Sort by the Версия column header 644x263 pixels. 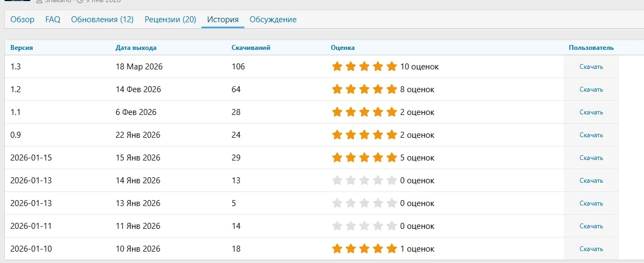tap(21, 48)
